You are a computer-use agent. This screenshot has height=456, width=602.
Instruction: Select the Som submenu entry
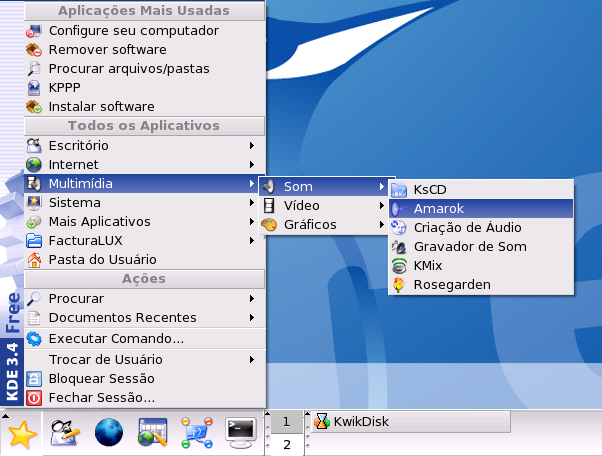324,187
